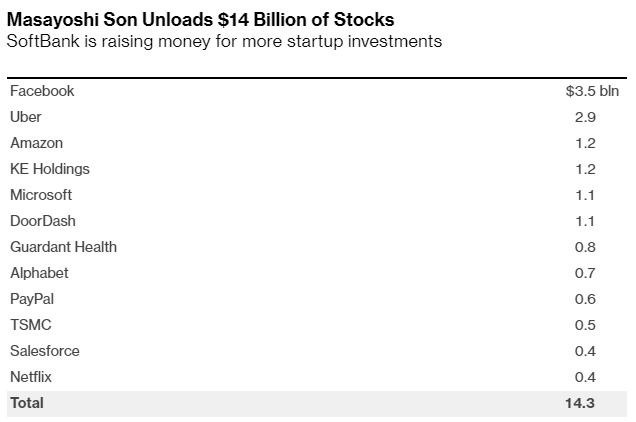
Task: Click the Total row label
Action: [27, 403]
